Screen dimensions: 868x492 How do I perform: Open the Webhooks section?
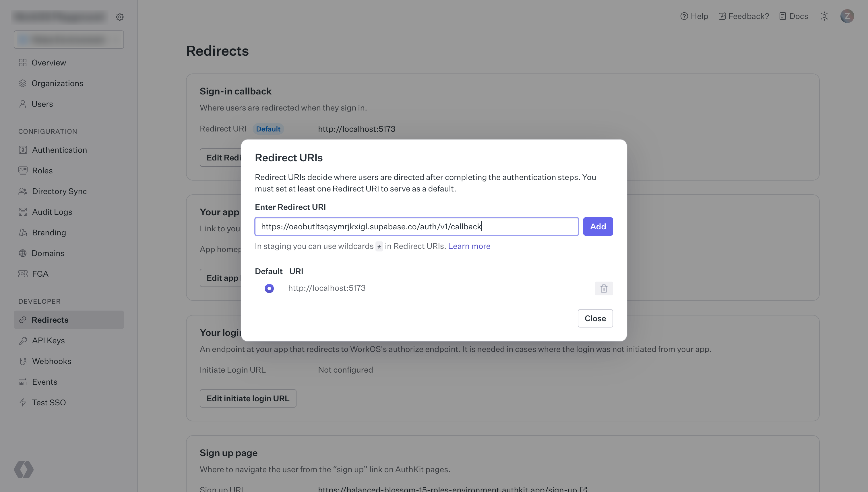tap(52, 361)
